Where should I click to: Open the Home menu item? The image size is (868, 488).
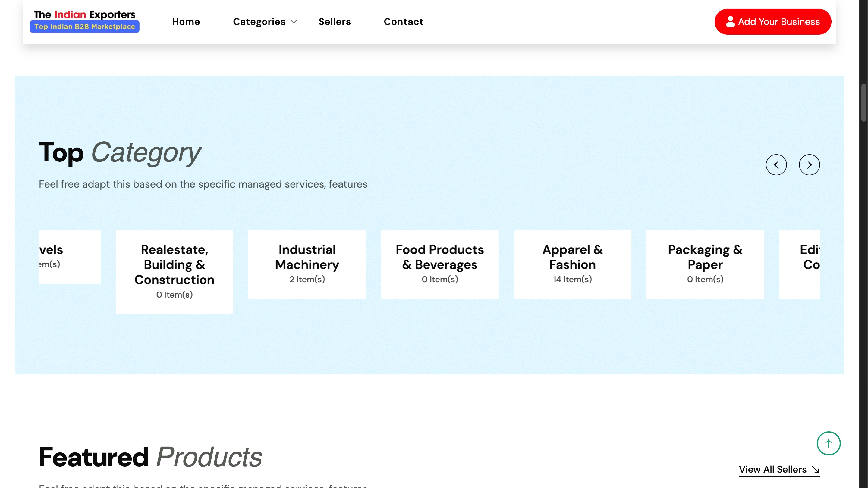186,22
